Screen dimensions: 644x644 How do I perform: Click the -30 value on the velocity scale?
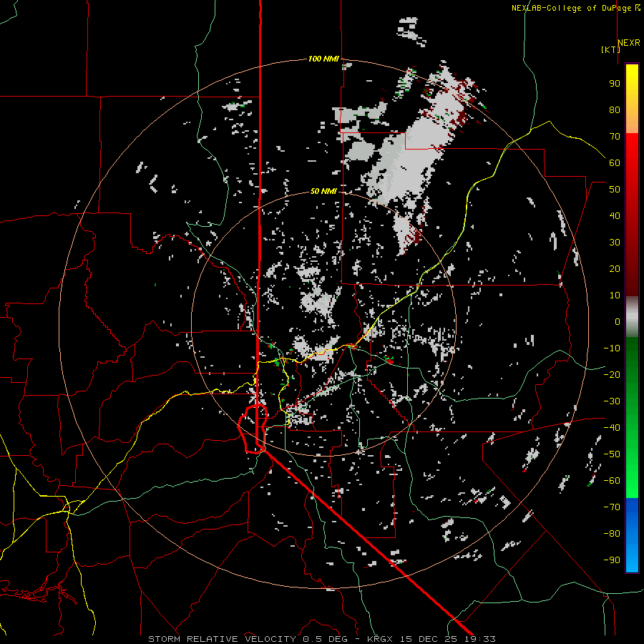point(612,401)
